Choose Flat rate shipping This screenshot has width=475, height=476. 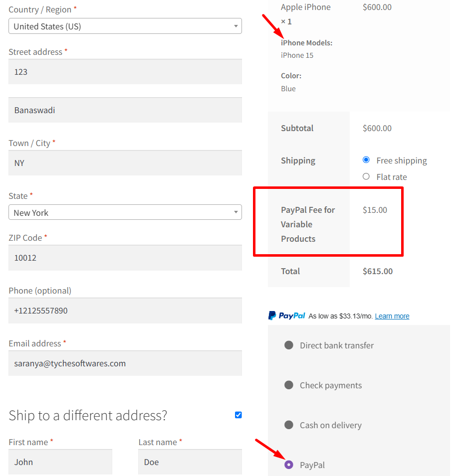point(366,176)
